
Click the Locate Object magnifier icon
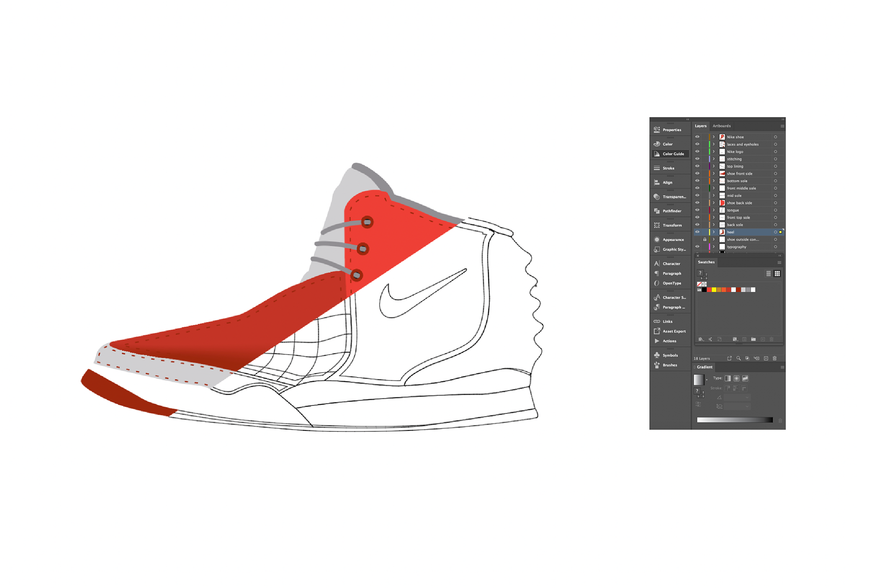click(x=738, y=358)
